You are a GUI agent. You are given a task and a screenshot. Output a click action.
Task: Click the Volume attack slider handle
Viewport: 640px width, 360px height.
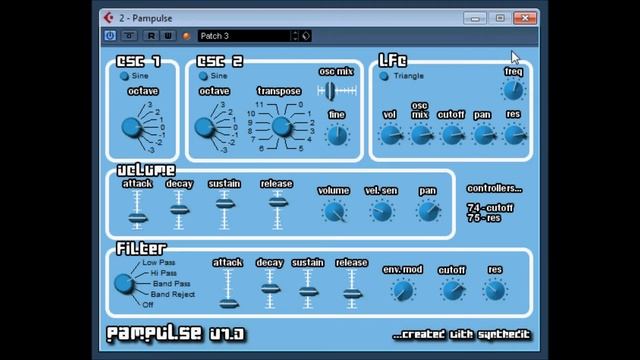point(138,218)
